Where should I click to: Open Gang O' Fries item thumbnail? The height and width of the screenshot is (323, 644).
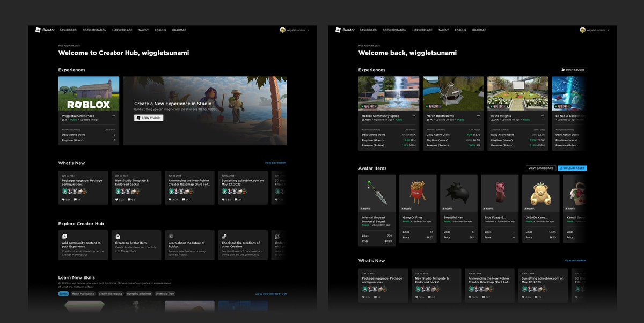pos(418,193)
